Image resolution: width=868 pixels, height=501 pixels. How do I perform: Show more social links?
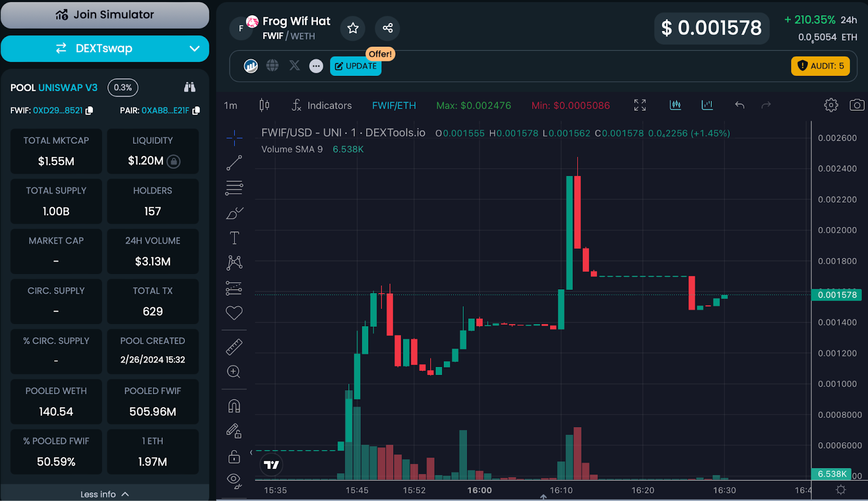[x=316, y=66]
